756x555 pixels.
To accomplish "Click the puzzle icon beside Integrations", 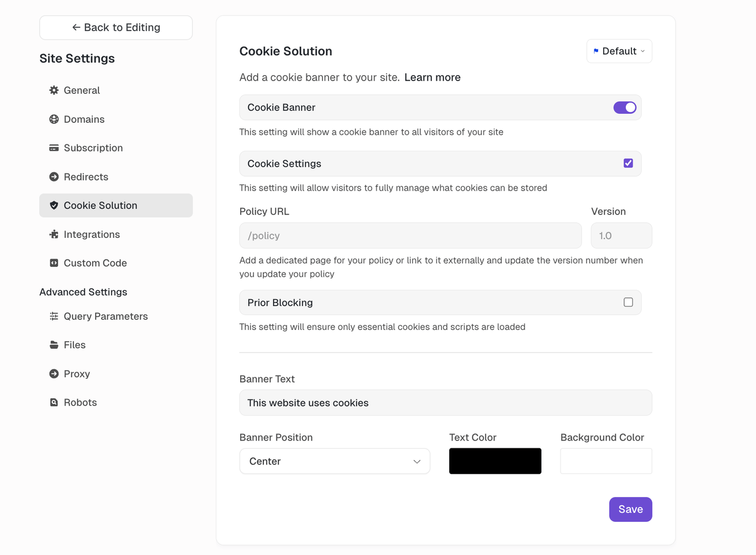I will [x=54, y=234].
